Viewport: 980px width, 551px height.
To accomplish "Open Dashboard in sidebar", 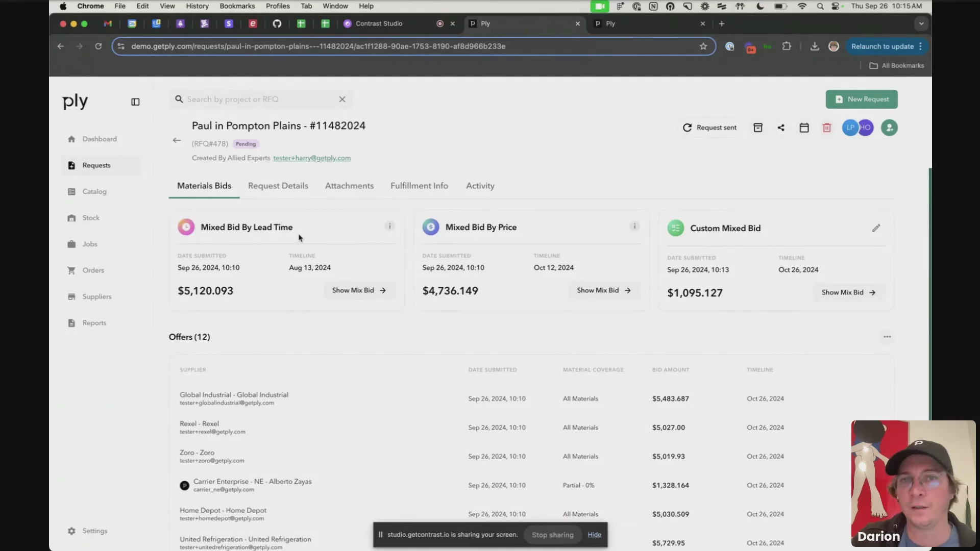I will click(x=100, y=139).
